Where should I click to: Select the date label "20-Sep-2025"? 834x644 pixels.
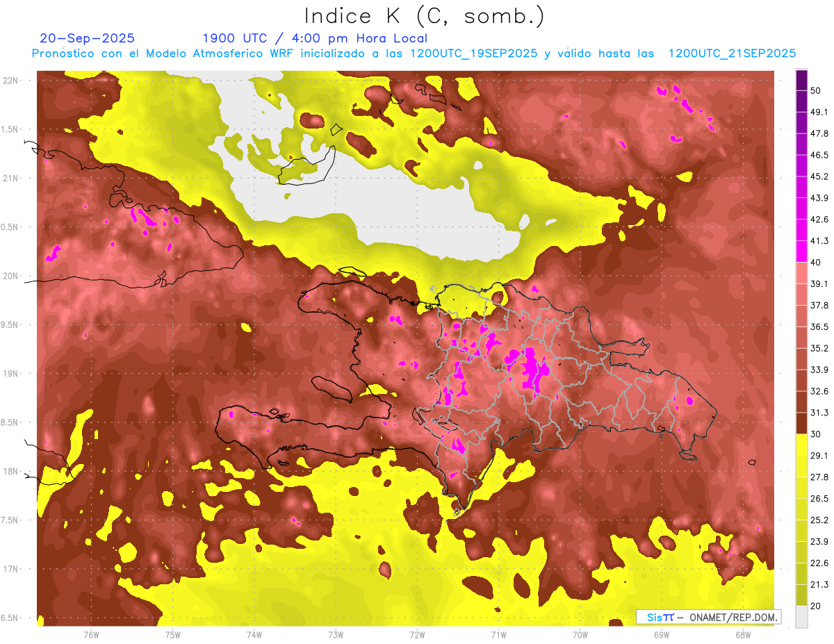point(87,38)
